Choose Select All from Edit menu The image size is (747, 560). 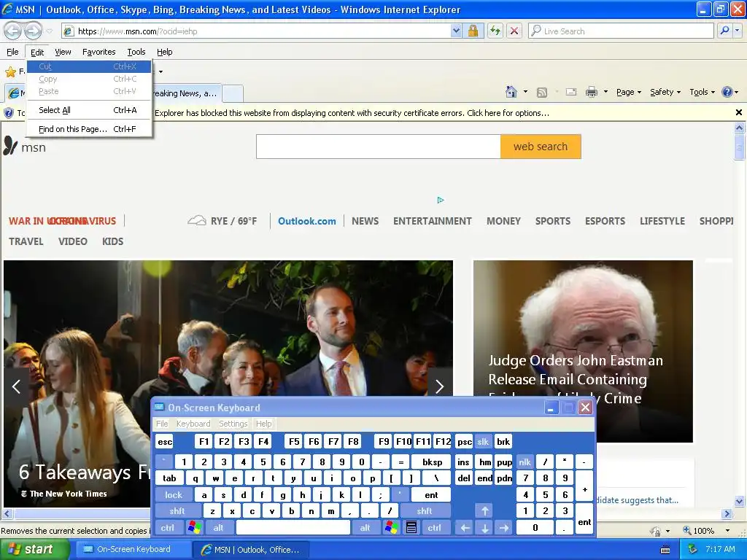click(89, 110)
